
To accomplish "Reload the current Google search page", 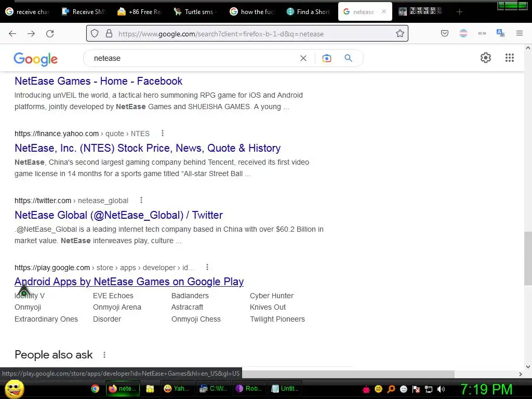I will click(50, 34).
